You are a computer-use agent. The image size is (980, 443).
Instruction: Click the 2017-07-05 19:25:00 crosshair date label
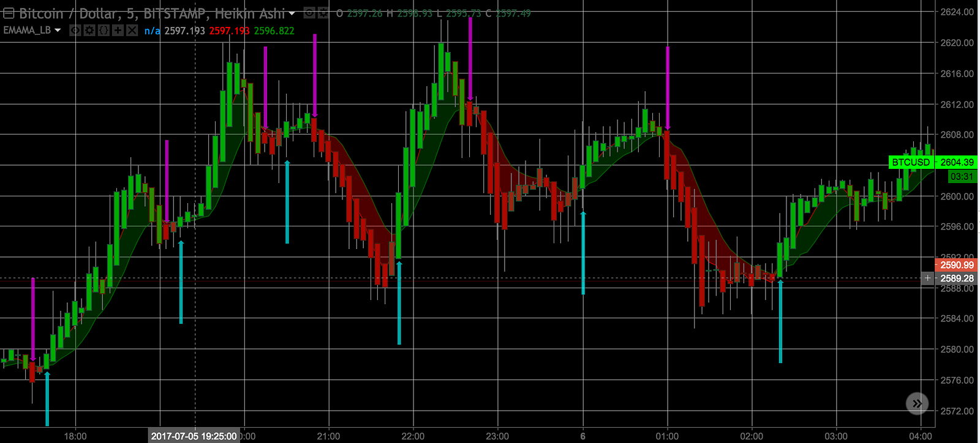194,436
